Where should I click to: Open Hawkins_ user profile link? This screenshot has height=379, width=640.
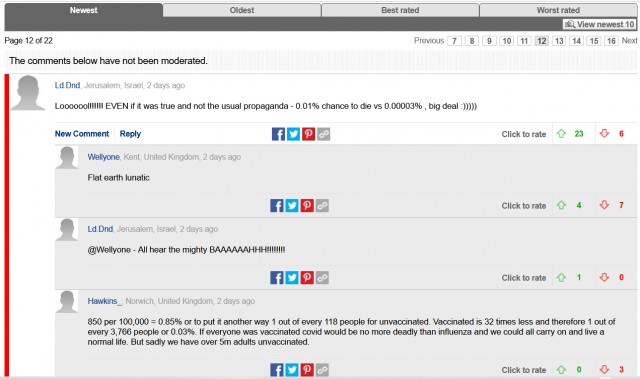coord(104,301)
